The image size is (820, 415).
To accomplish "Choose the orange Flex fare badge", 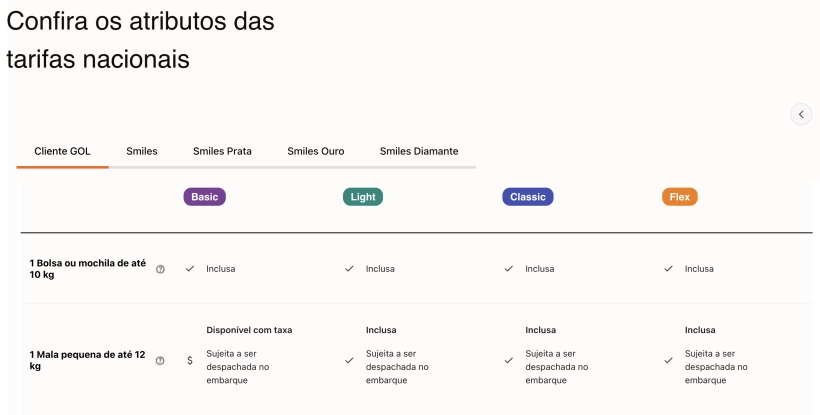I will click(x=680, y=197).
